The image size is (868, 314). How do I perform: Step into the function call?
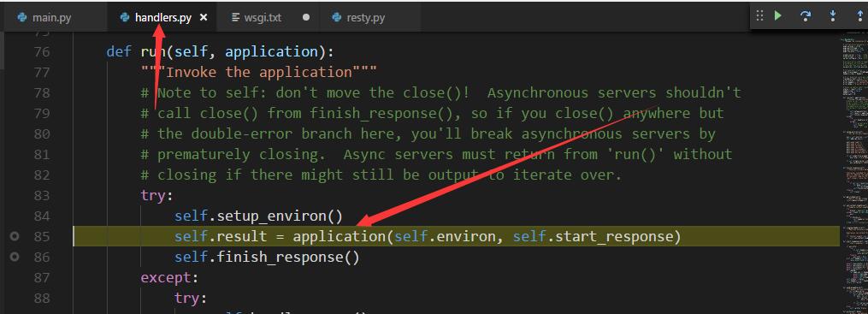(833, 16)
